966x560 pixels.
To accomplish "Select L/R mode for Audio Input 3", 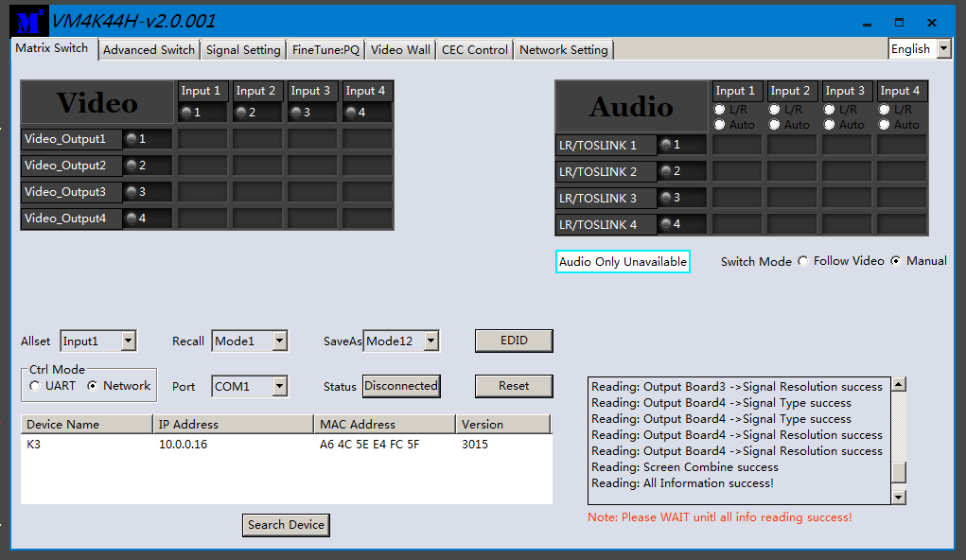I will [x=830, y=109].
